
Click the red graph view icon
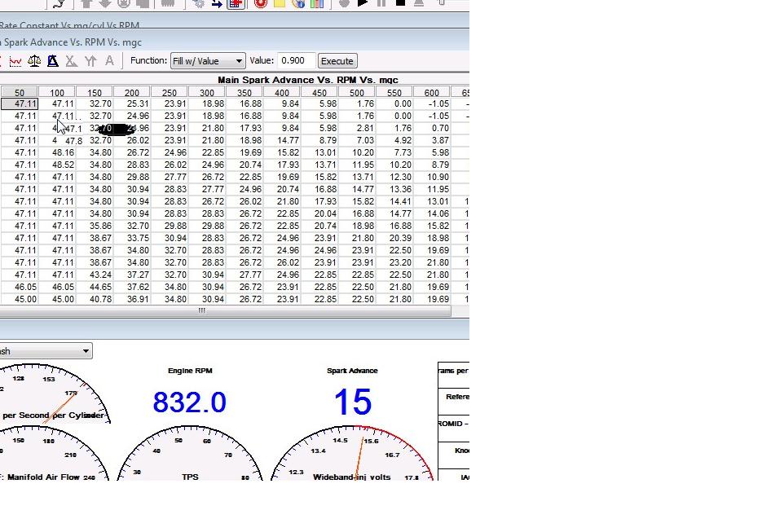15,61
